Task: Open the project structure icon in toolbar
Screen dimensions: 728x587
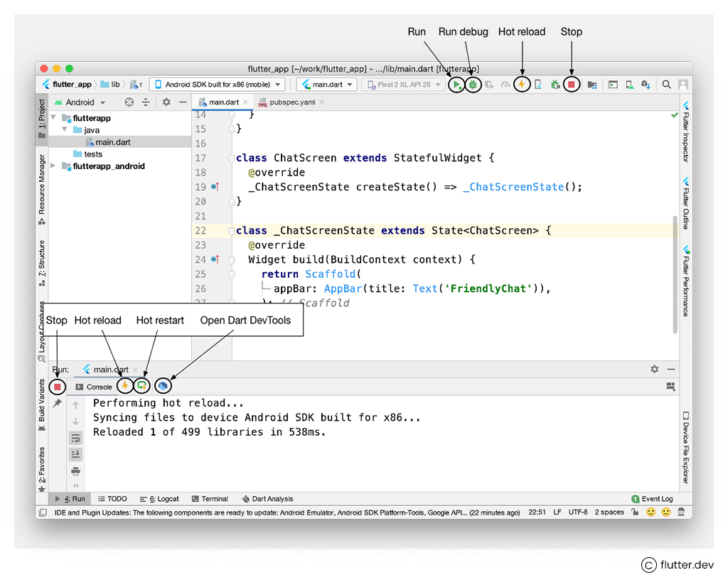Action: [x=592, y=85]
